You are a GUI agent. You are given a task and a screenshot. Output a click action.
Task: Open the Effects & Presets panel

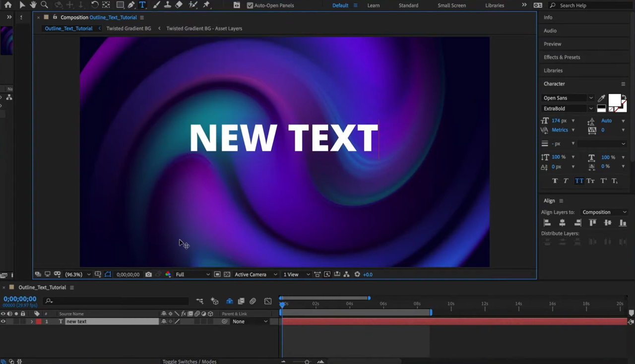click(562, 57)
